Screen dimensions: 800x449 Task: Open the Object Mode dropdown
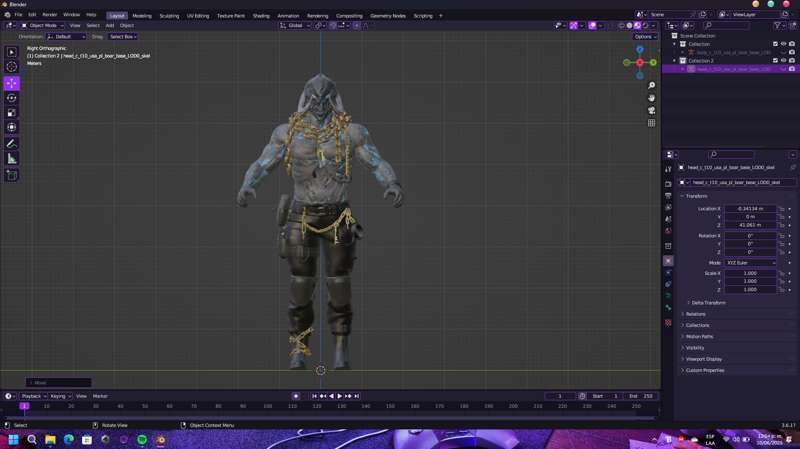point(43,25)
